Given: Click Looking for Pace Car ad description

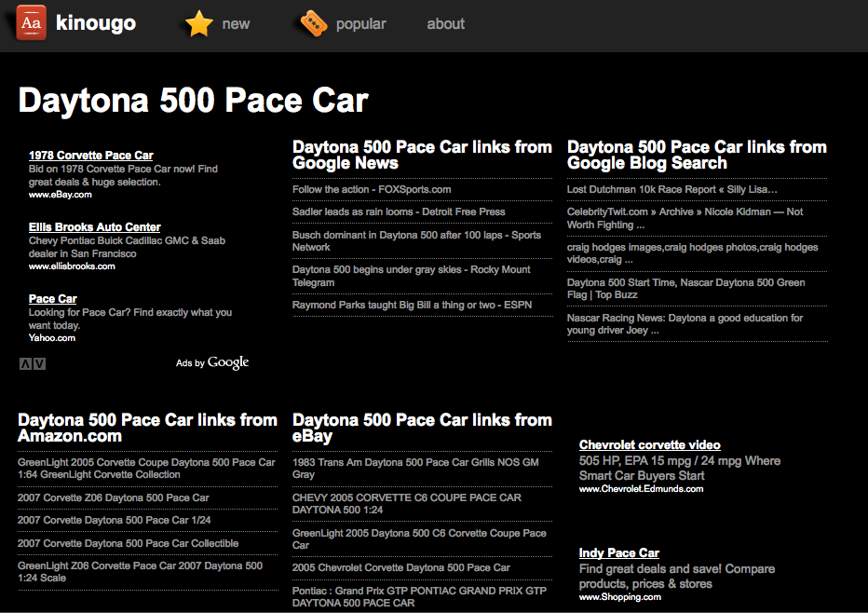Looking at the screenshot, I should click(130, 319).
